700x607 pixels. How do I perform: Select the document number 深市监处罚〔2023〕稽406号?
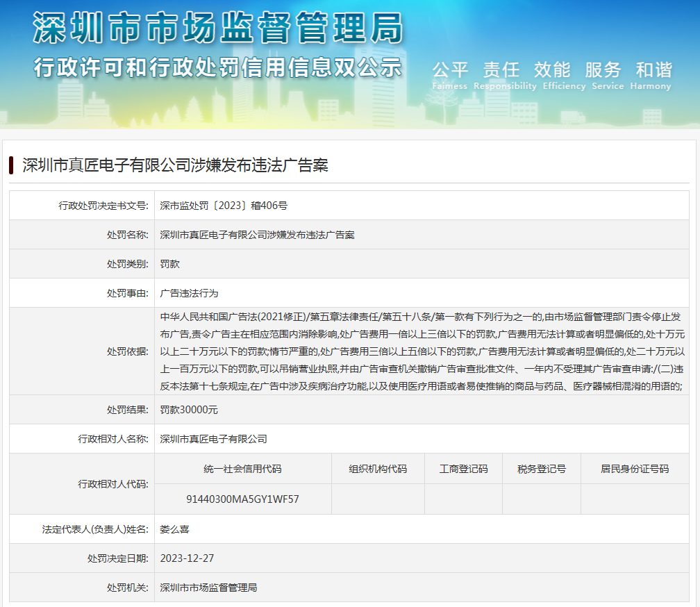click(x=224, y=206)
